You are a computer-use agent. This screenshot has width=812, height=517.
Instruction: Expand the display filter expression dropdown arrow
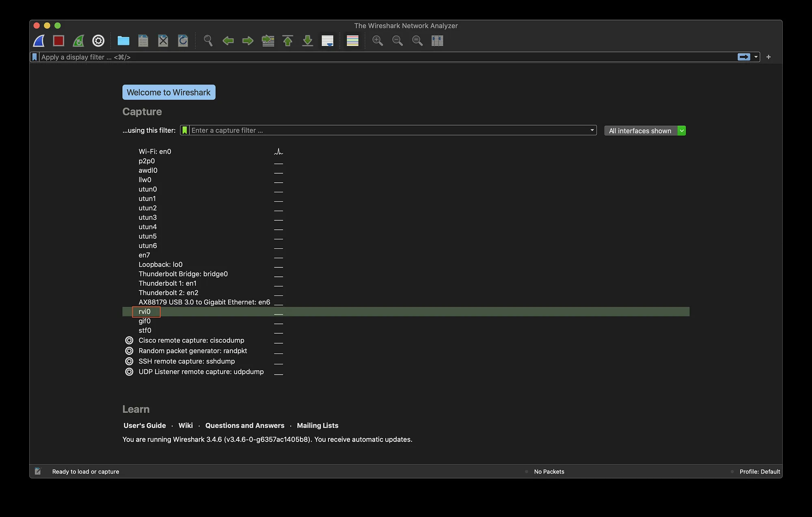tap(756, 57)
